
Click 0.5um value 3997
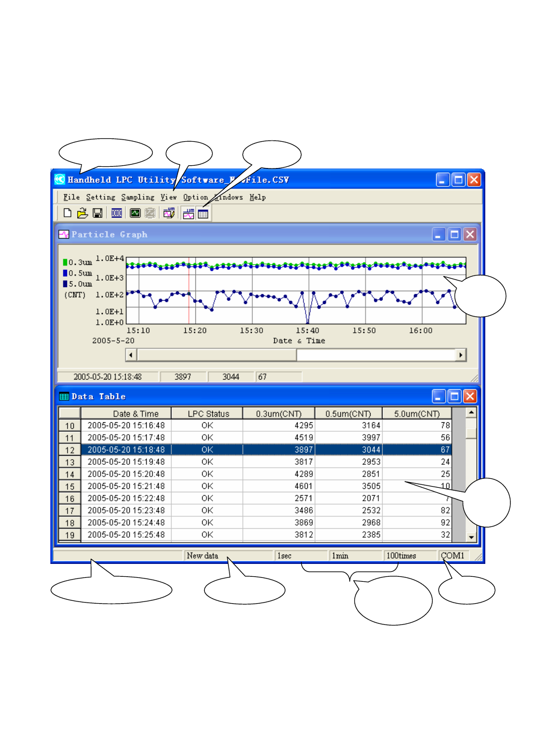click(x=348, y=437)
